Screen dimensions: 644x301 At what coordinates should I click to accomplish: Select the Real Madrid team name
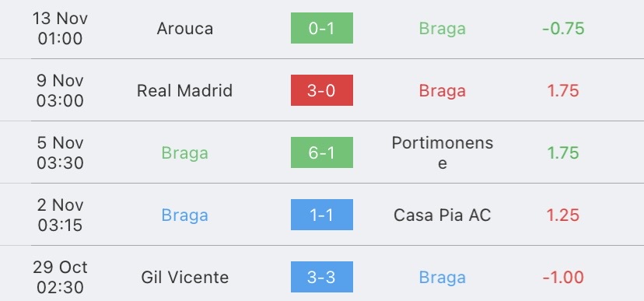(185, 90)
